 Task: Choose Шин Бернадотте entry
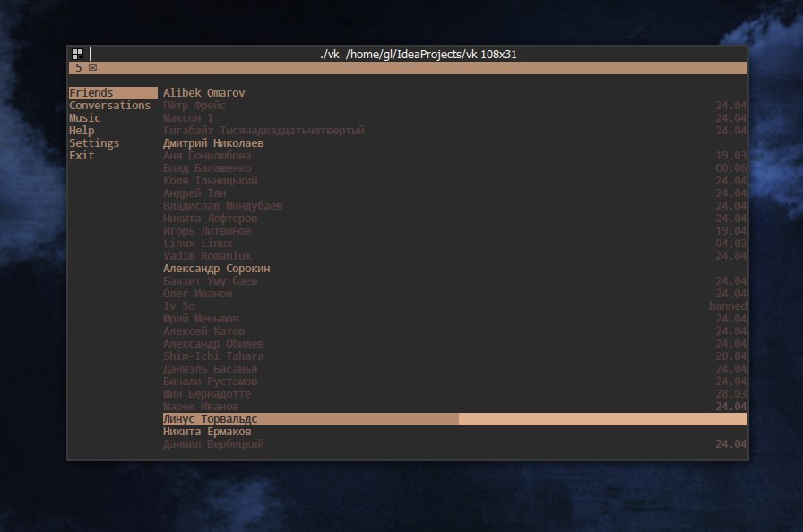click(207, 393)
